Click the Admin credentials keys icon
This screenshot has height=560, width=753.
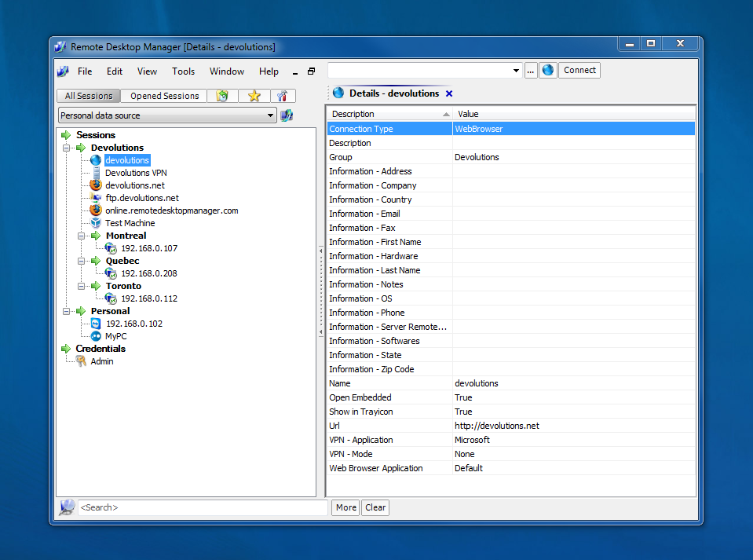click(81, 361)
